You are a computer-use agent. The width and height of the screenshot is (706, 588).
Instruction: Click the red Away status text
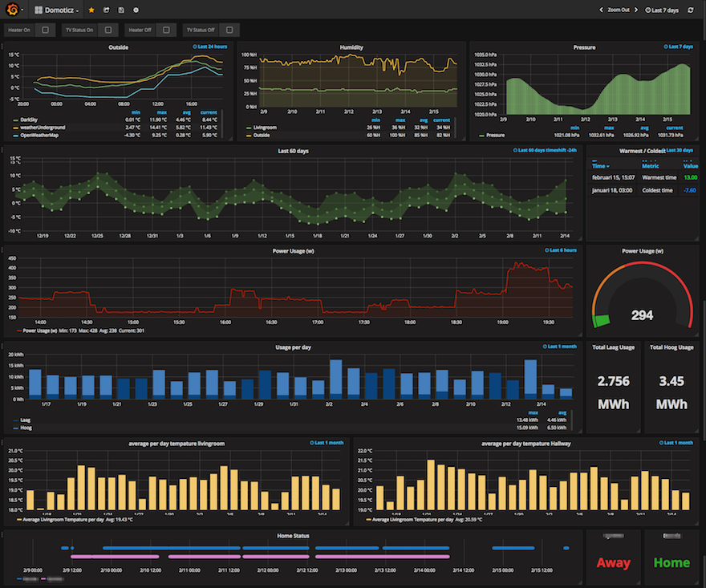pyautogui.click(x=613, y=563)
